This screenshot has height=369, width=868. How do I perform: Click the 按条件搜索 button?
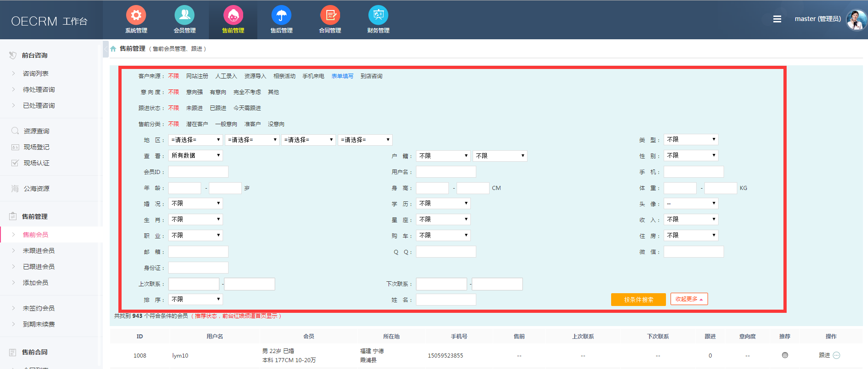coord(638,300)
